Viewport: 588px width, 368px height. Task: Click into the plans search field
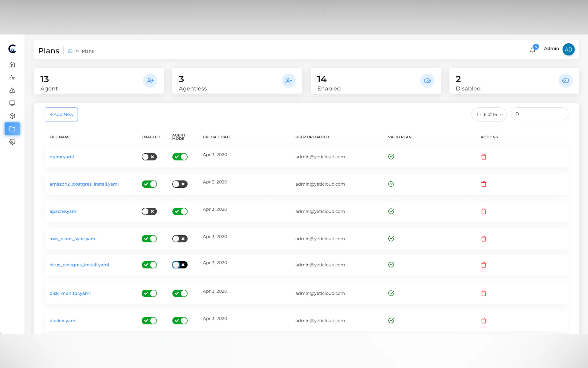coord(540,114)
